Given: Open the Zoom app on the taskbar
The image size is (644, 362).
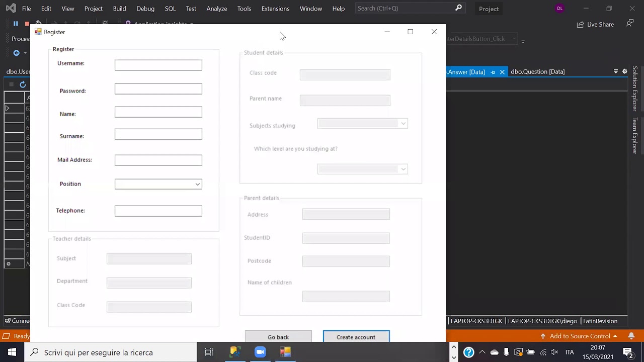Looking at the screenshot, I should [x=260, y=352].
